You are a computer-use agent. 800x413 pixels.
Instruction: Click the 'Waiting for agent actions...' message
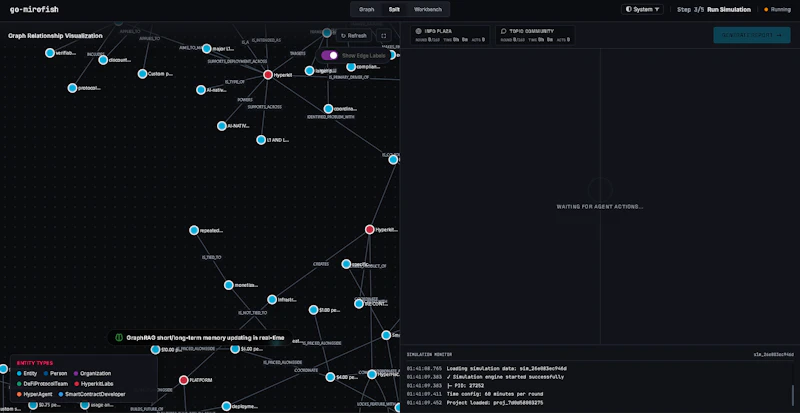tap(599, 207)
